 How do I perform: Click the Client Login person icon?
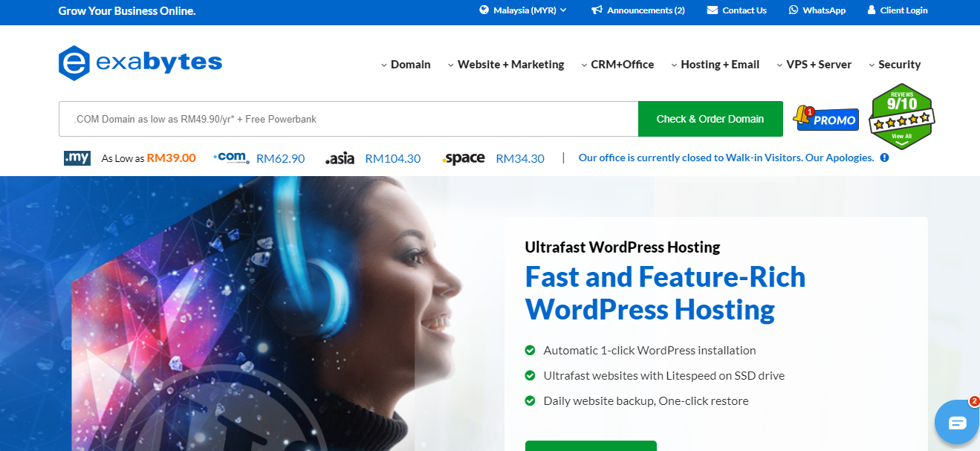(872, 10)
